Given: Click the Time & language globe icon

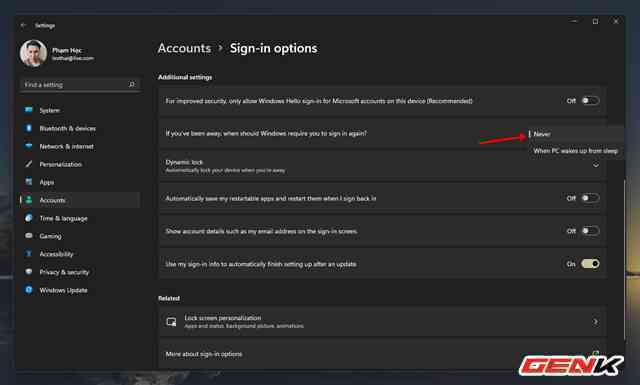Looking at the screenshot, I should (x=29, y=218).
